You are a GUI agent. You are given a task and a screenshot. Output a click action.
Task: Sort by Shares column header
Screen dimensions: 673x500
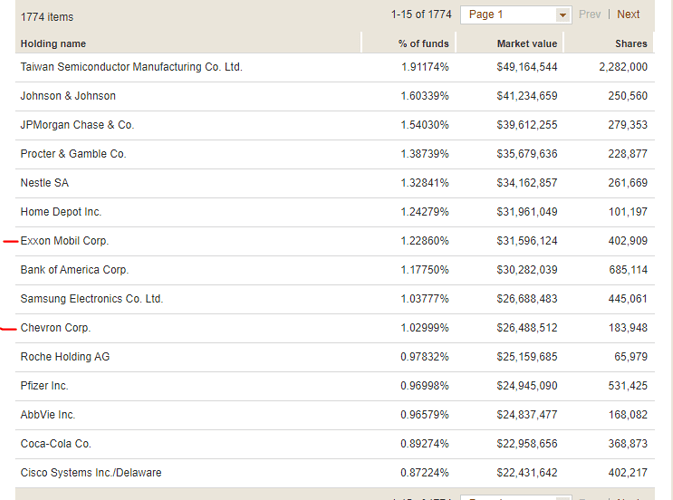[631, 44]
